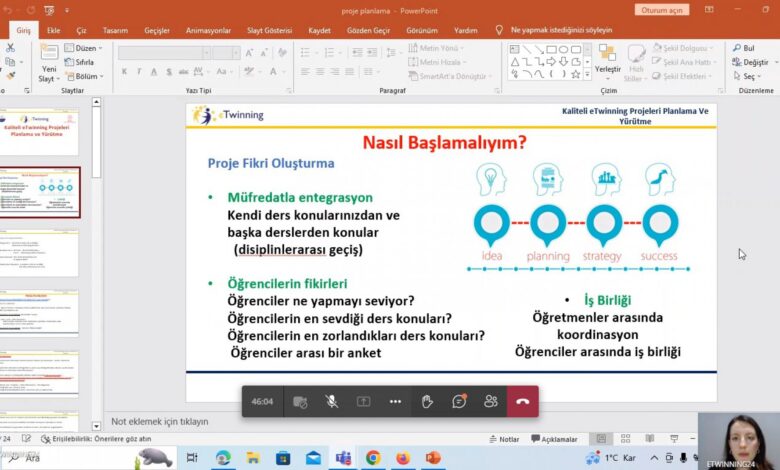Open more options ellipsis in meeting toolbar
Screen dimensions: 780x470
(x=395, y=401)
